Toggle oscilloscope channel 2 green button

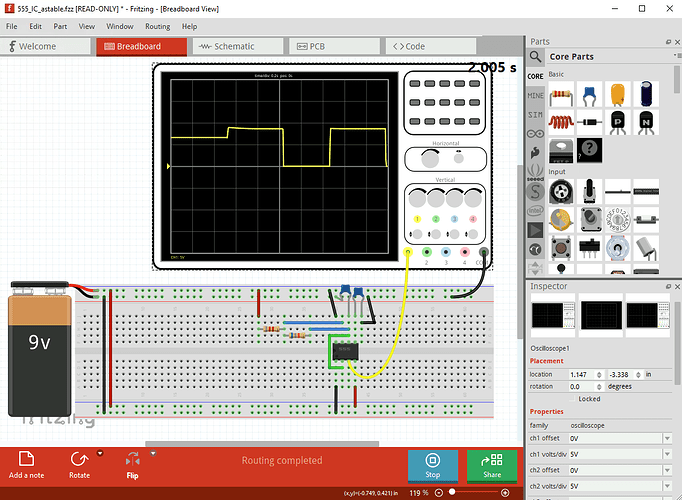pos(436,219)
